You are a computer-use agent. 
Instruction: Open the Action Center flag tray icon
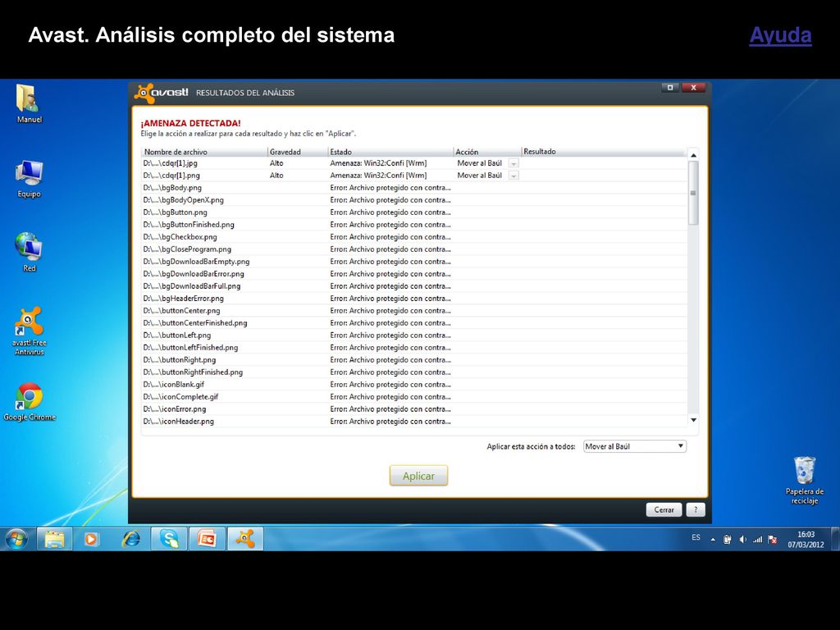coord(772,540)
